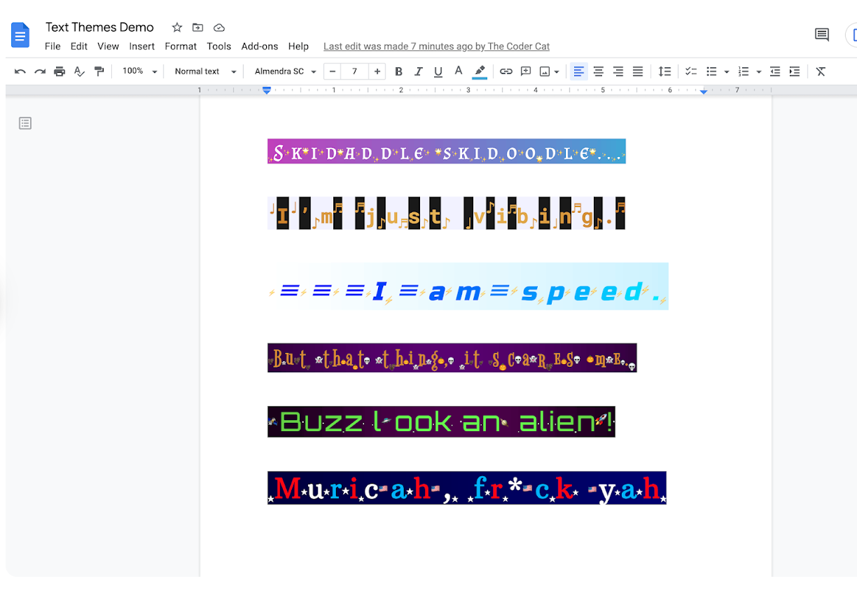Open the font family dropdown
857x616 pixels.
tap(284, 71)
